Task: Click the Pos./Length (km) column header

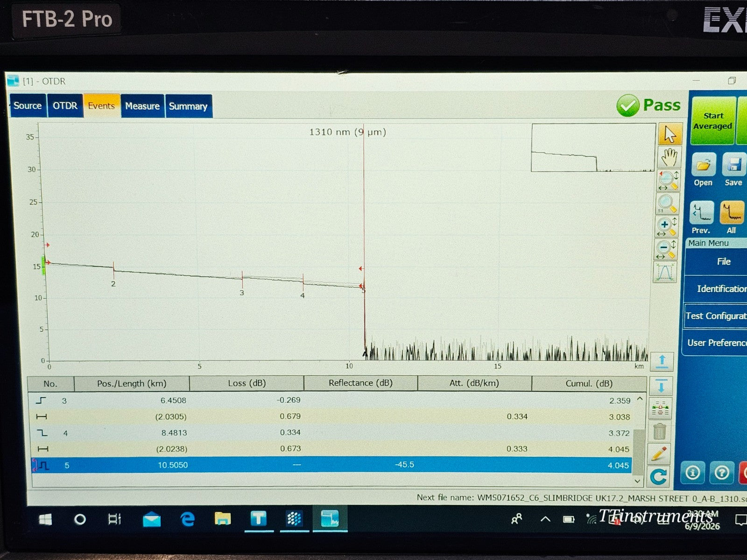Action: click(x=132, y=384)
